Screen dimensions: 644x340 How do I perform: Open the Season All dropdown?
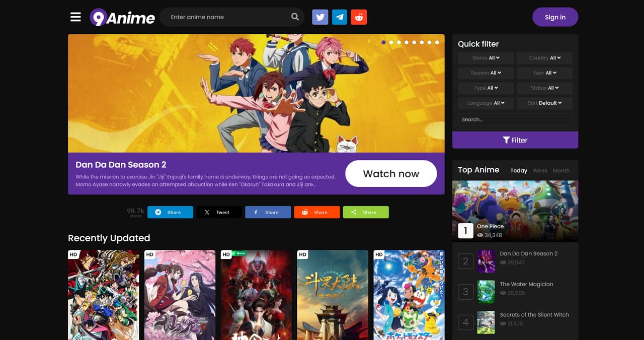pos(486,73)
